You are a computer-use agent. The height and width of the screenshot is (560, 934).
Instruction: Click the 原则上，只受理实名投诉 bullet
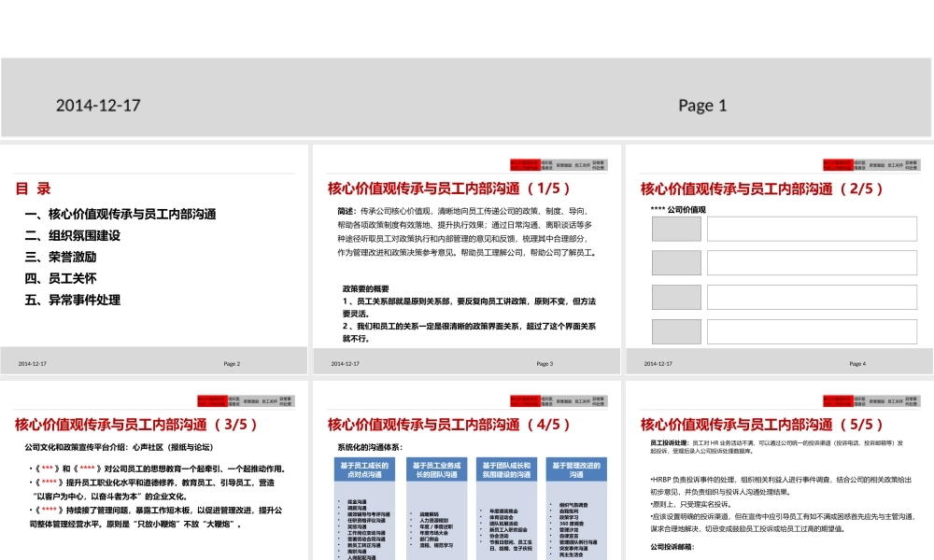pyautogui.click(x=691, y=504)
